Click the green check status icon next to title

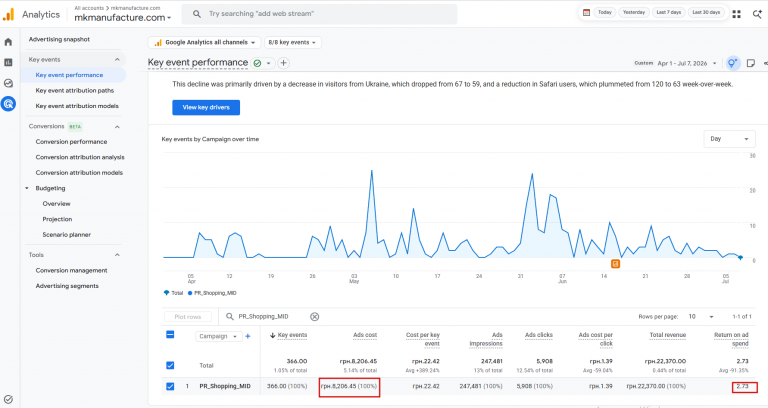[x=257, y=63]
